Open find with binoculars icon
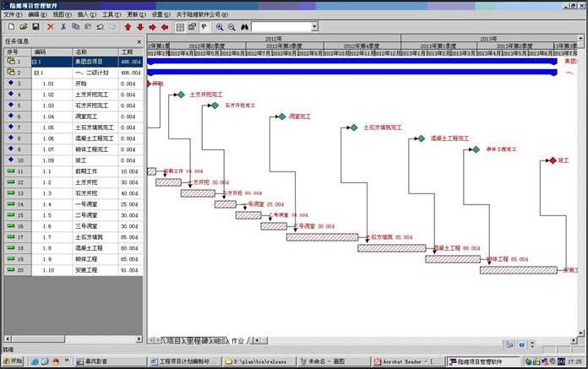Viewport: 588px width, 369px height. pos(244,27)
